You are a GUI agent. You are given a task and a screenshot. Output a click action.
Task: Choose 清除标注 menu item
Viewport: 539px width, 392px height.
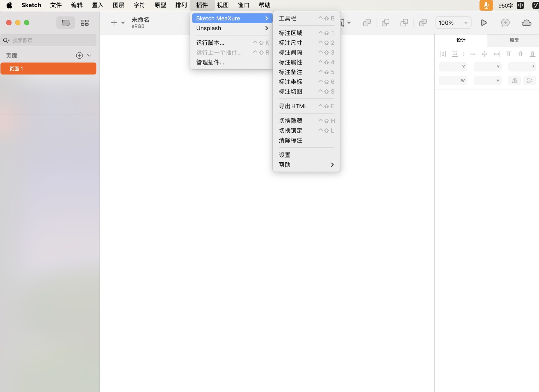pyautogui.click(x=306, y=140)
